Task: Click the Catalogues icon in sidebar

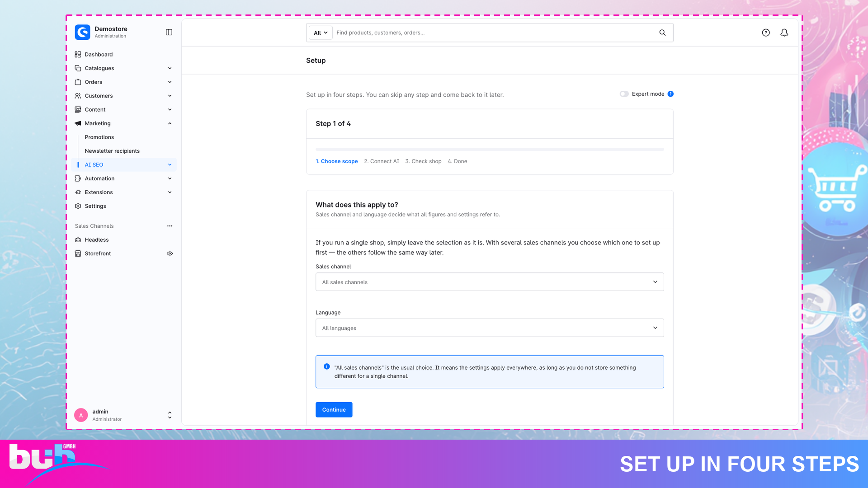Action: click(78, 68)
